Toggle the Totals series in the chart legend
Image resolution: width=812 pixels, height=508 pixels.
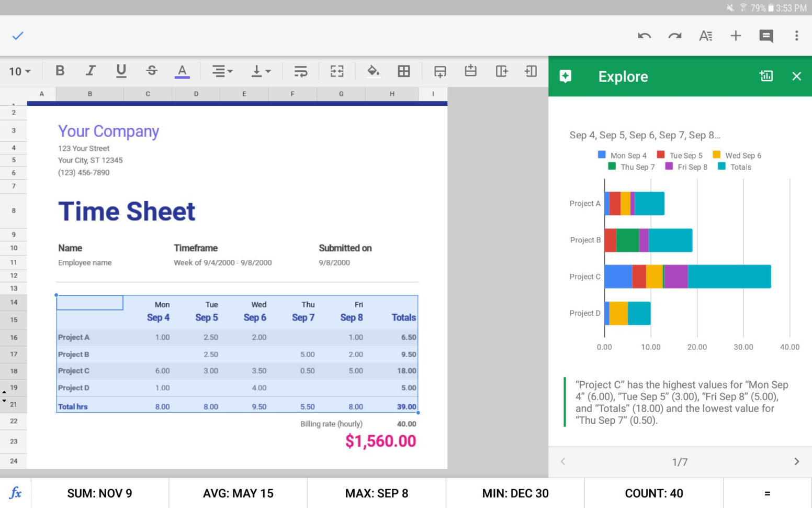click(735, 167)
